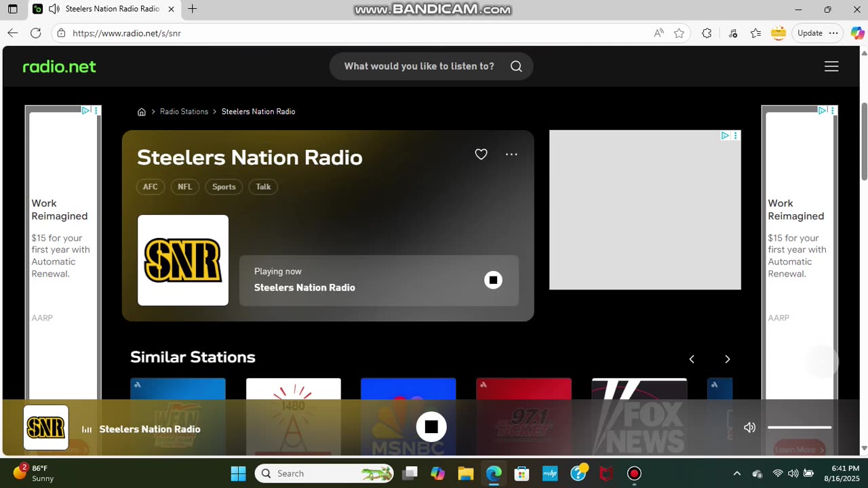This screenshot has height=488, width=868.
Task: Open Radio Stations breadcrumb link
Action: point(184,112)
